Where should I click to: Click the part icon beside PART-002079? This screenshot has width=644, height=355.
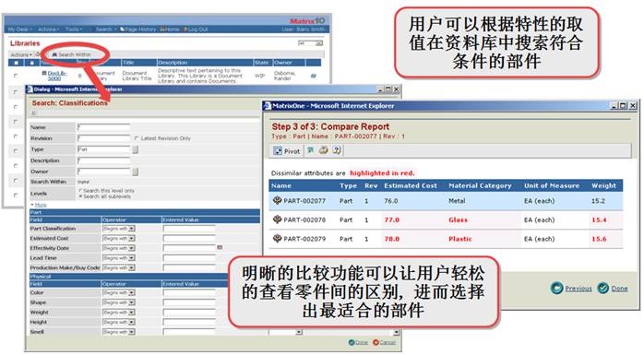click(277, 239)
